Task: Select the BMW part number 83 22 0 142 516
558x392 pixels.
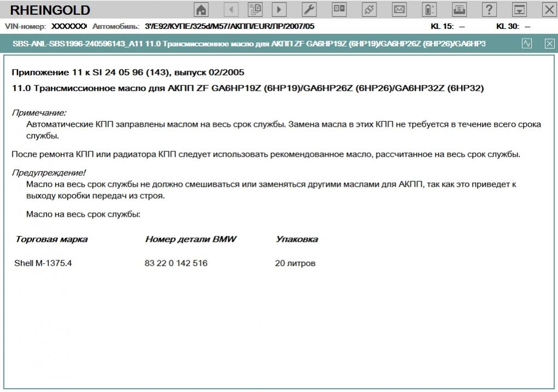Action: click(x=176, y=263)
